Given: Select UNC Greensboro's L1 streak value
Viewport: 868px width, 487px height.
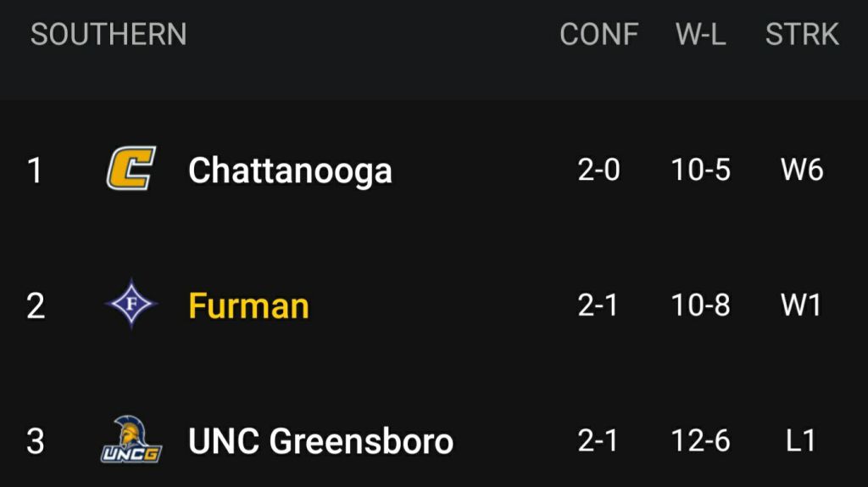Looking at the screenshot, I should click(801, 440).
